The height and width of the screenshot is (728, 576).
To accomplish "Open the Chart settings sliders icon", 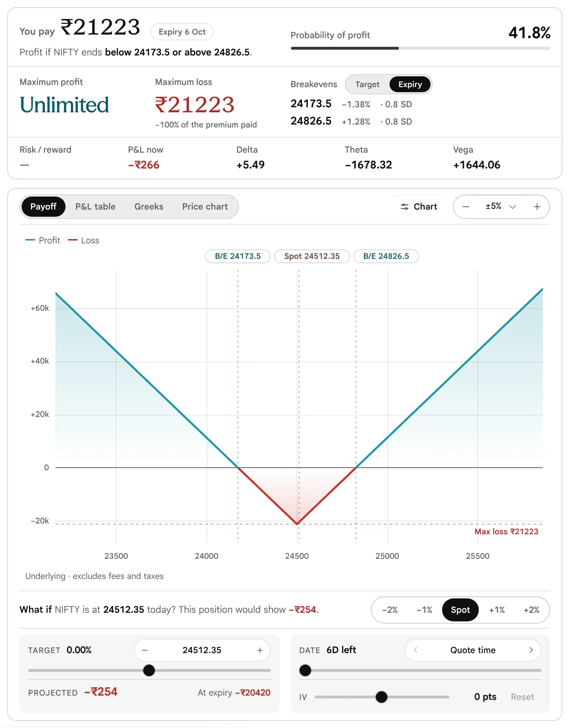I will (x=405, y=207).
